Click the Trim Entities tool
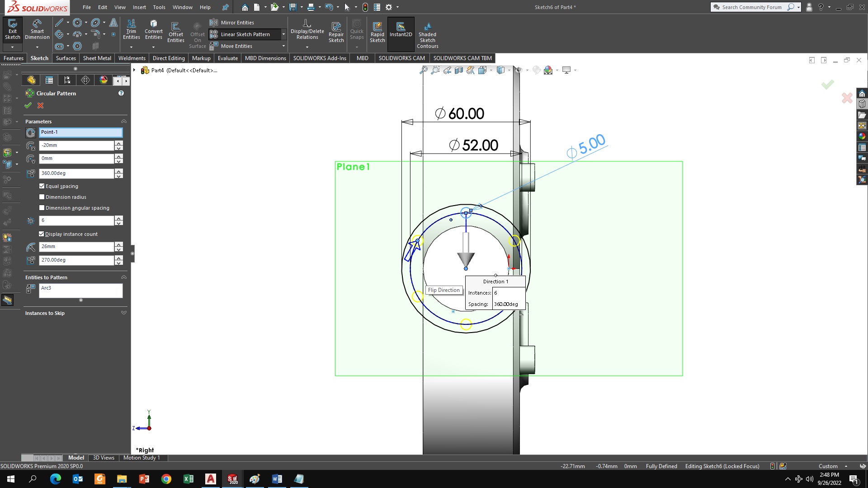Image resolution: width=868 pixels, height=488 pixels. 131,29
